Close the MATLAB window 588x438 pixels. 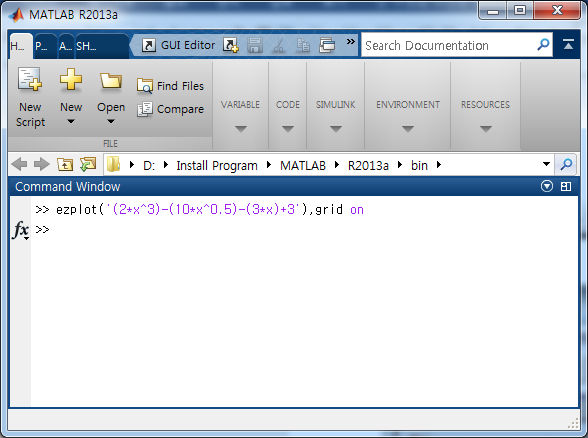557,10
